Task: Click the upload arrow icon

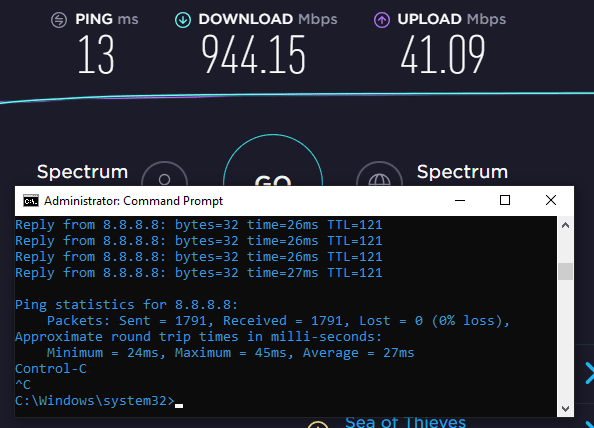Action: 381,20
